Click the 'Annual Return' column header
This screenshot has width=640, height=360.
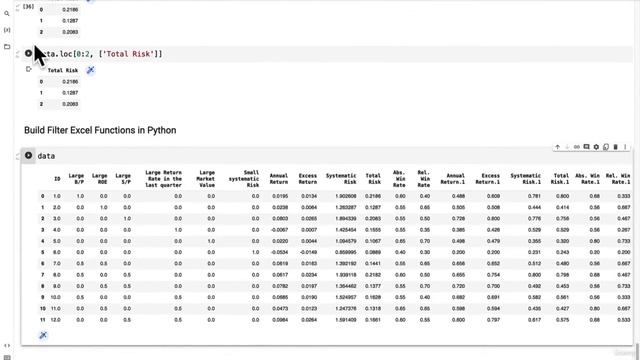tap(279, 179)
